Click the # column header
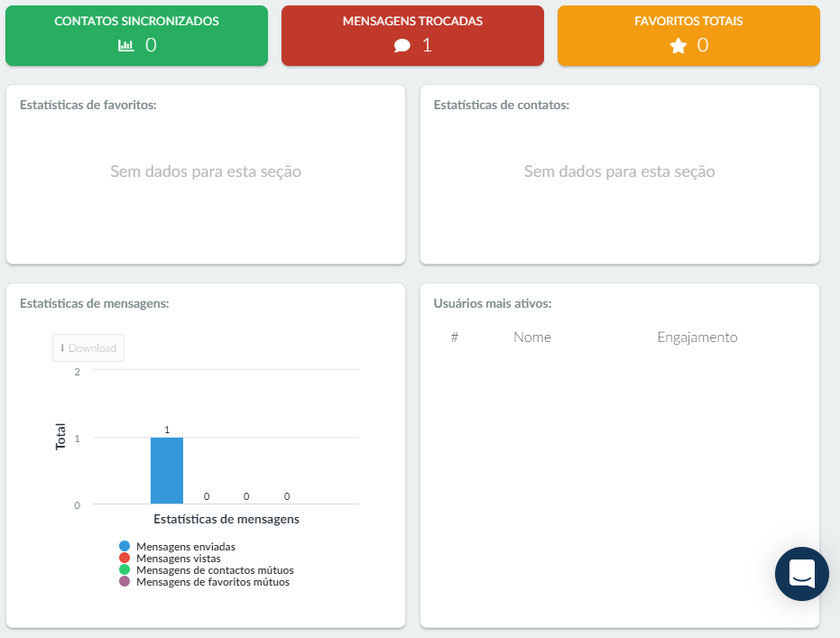The image size is (840, 638). (x=455, y=337)
